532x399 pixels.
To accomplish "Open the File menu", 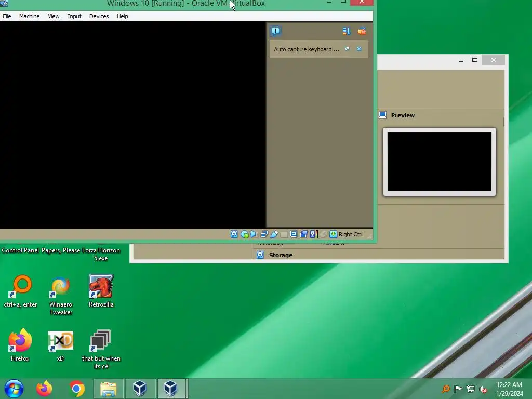I will (x=7, y=16).
